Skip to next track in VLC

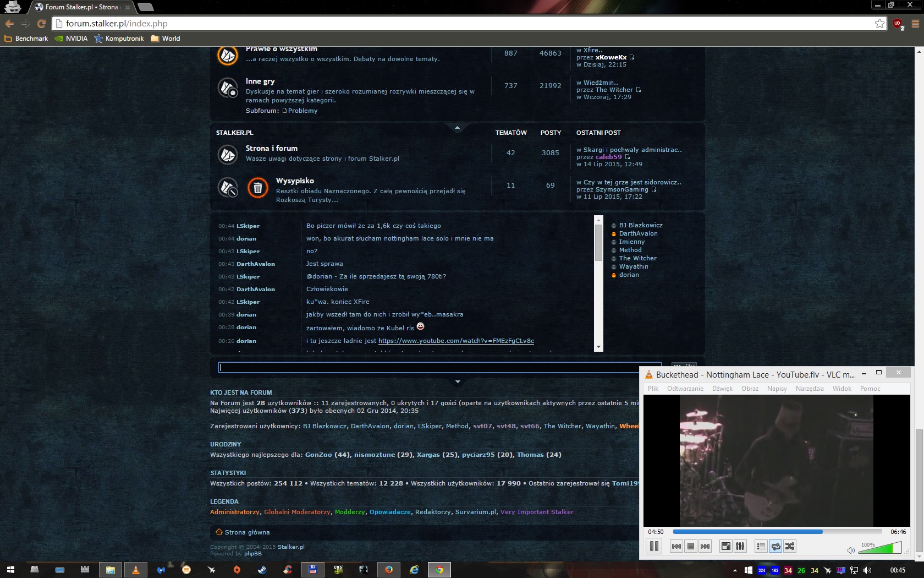(x=705, y=546)
